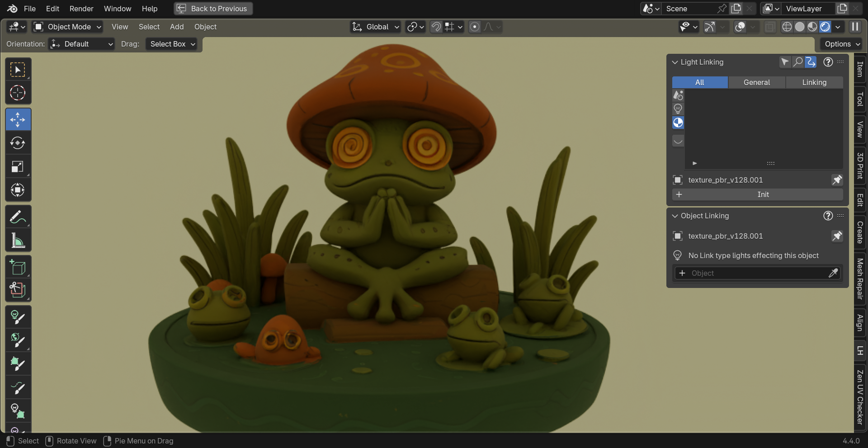The image size is (868, 448).
Task: Click the Init button
Action: 758,194
